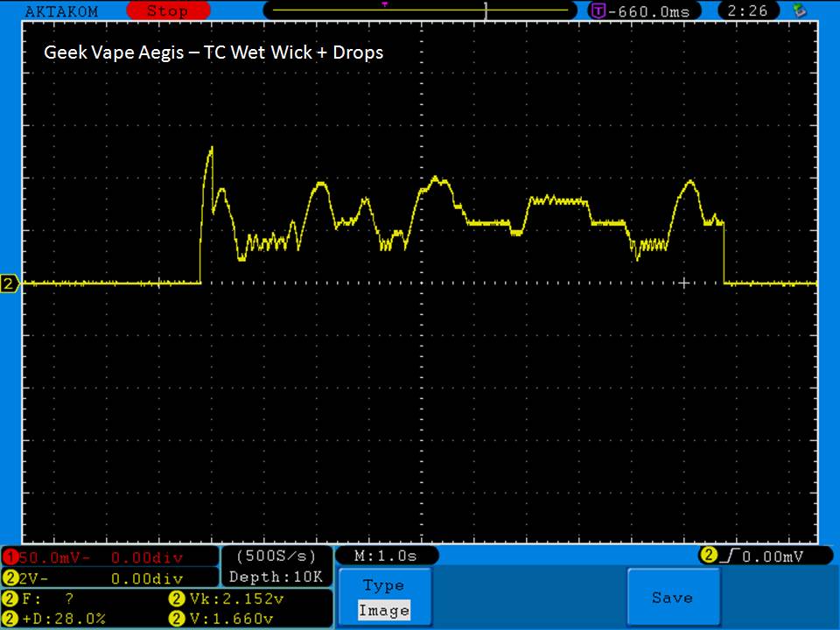The image size is (840, 630).
Task: Click the trigger source 2 badge at bottom right
Action: point(705,556)
